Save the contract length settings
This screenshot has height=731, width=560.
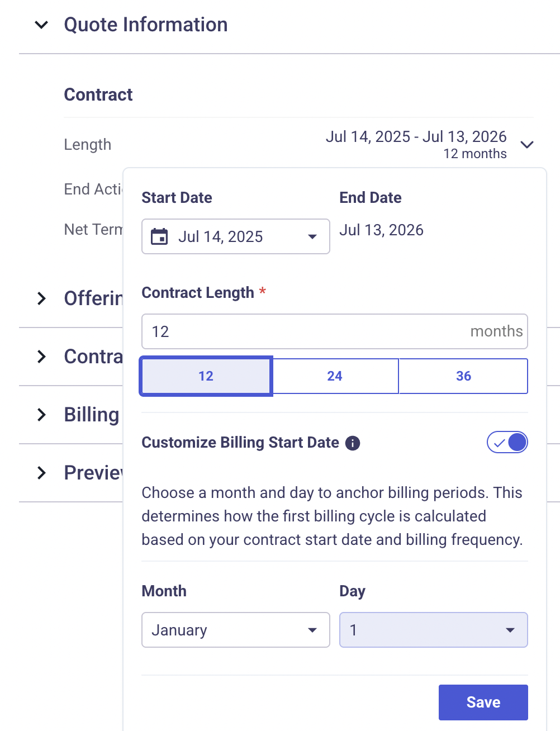[483, 702]
